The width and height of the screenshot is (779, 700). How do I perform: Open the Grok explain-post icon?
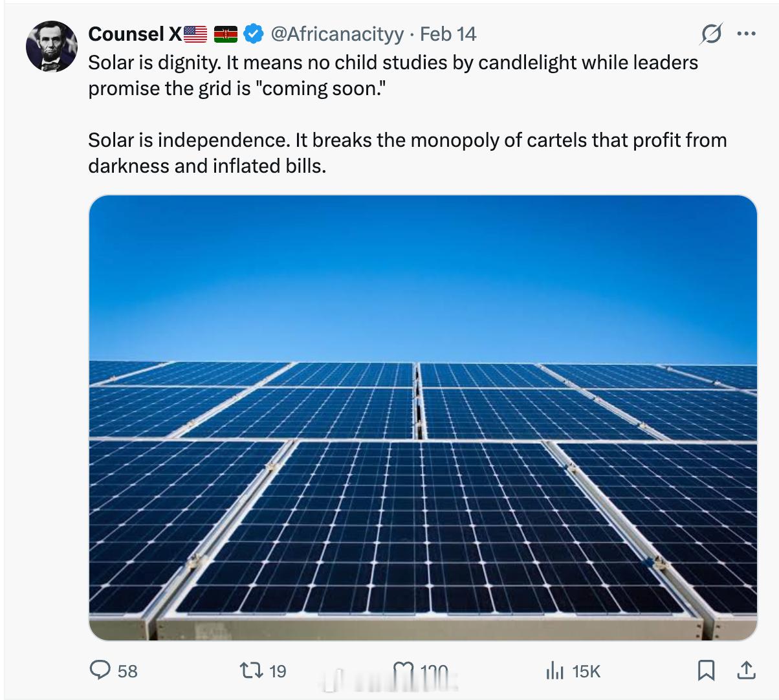tap(710, 34)
